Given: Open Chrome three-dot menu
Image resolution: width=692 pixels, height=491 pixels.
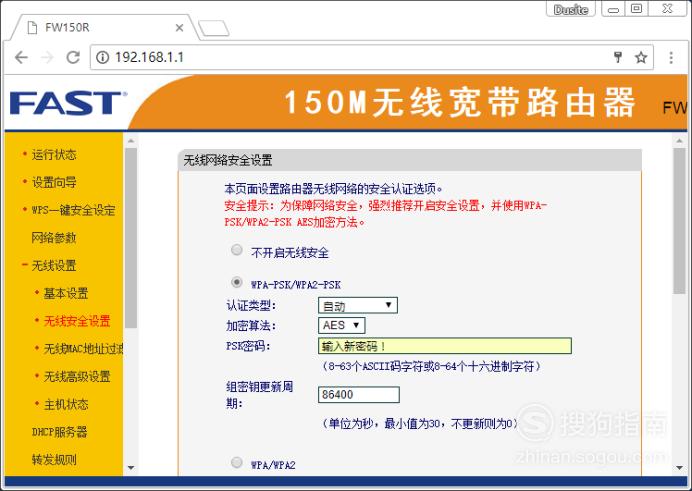Looking at the screenshot, I should 671,57.
